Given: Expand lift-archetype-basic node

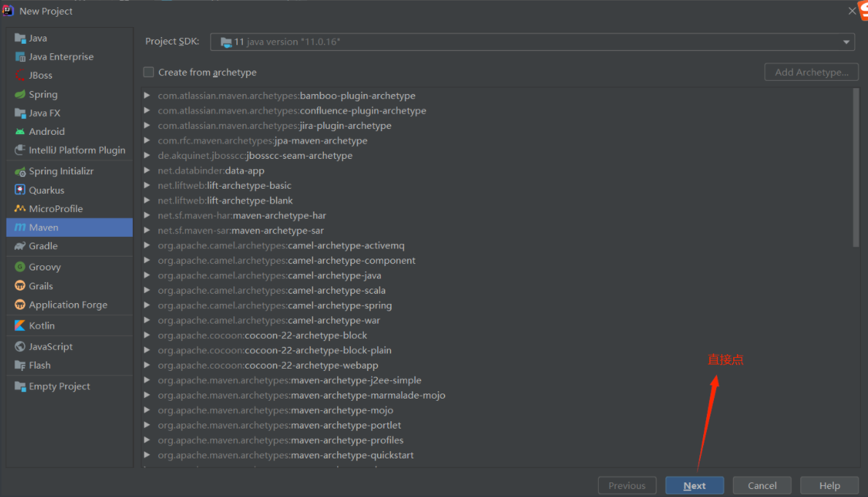Looking at the screenshot, I should [x=147, y=185].
